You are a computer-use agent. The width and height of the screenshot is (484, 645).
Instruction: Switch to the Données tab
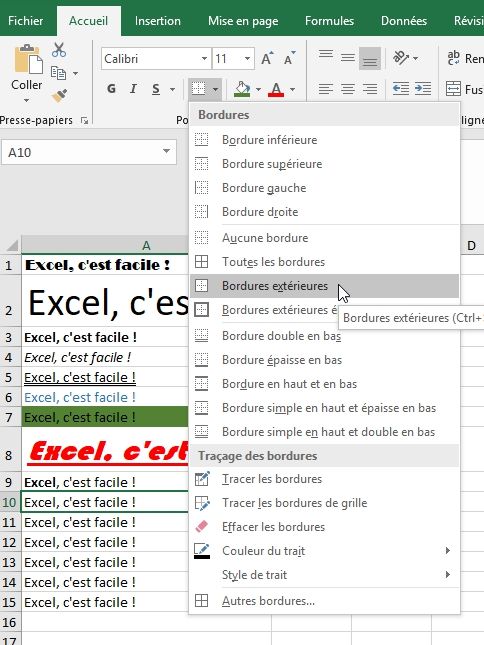click(x=404, y=21)
